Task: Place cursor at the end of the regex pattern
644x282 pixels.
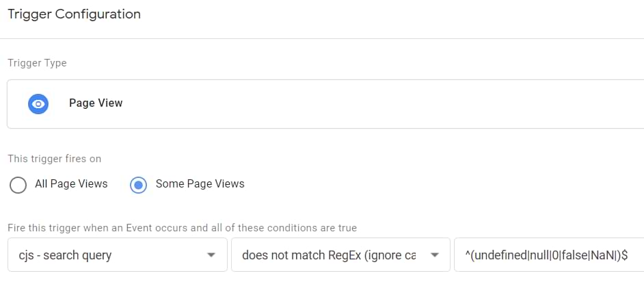Action: [x=628, y=255]
